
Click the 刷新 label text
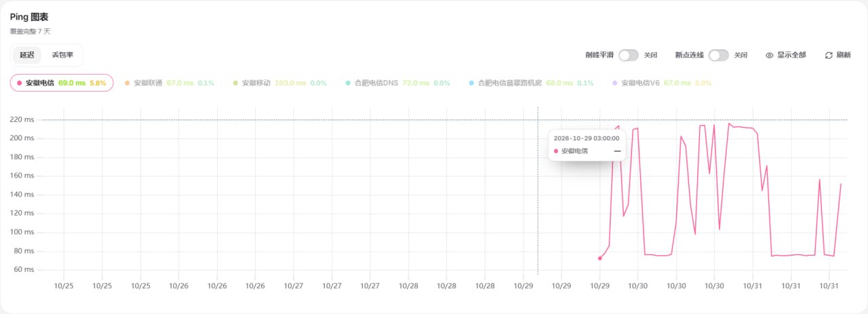(x=844, y=56)
